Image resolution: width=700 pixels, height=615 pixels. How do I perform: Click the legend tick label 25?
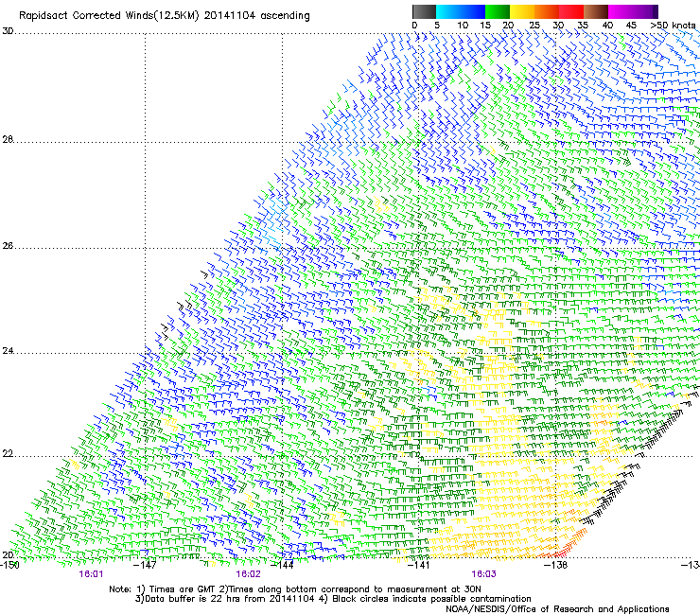click(x=534, y=26)
